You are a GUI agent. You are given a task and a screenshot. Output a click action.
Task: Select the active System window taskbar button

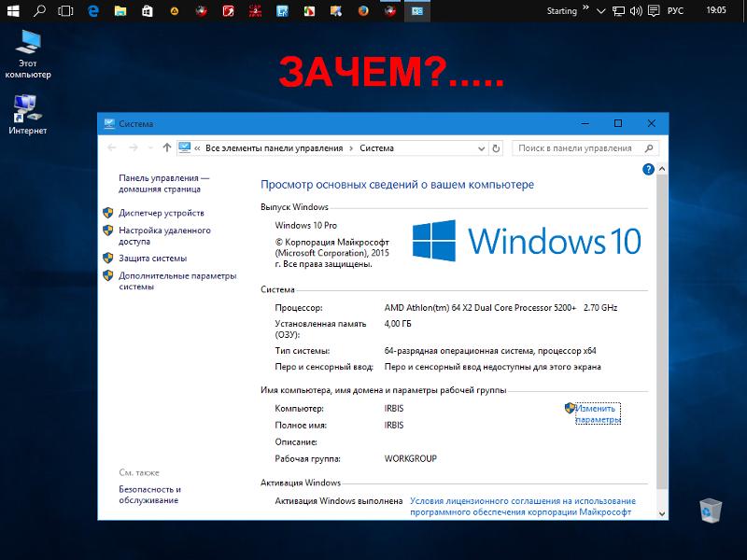point(416,10)
